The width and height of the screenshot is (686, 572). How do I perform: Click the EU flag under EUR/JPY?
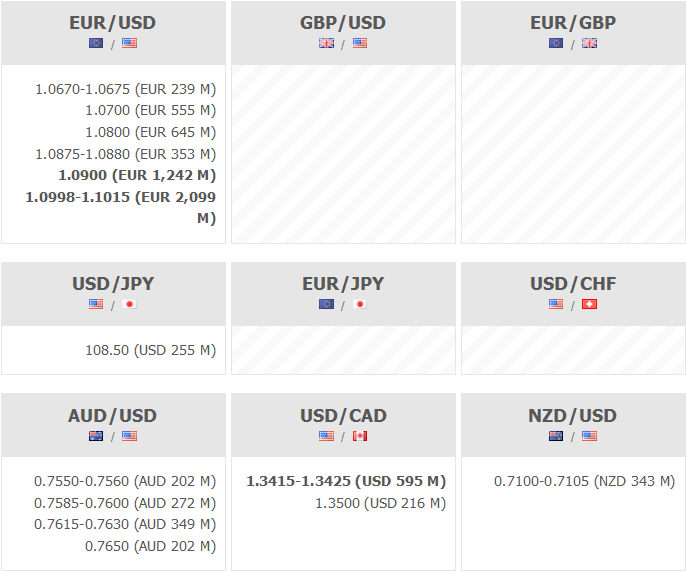click(326, 304)
